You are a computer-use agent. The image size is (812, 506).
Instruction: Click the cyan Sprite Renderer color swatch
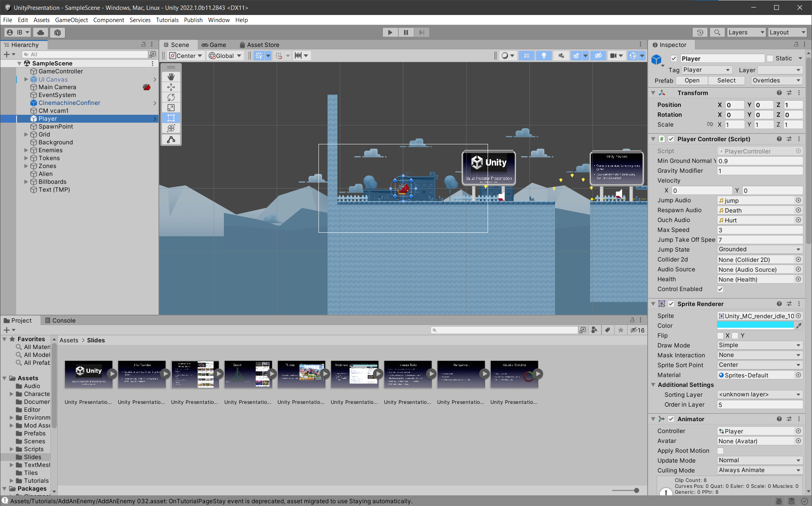pyautogui.click(x=755, y=325)
